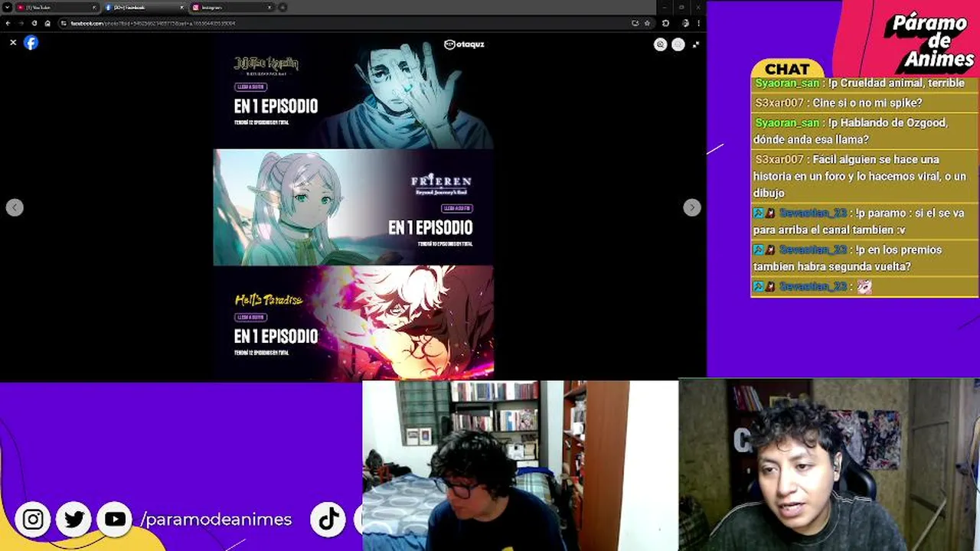Click the emoji in the last chat message
Viewport: 980px width, 551px height.
(864, 287)
